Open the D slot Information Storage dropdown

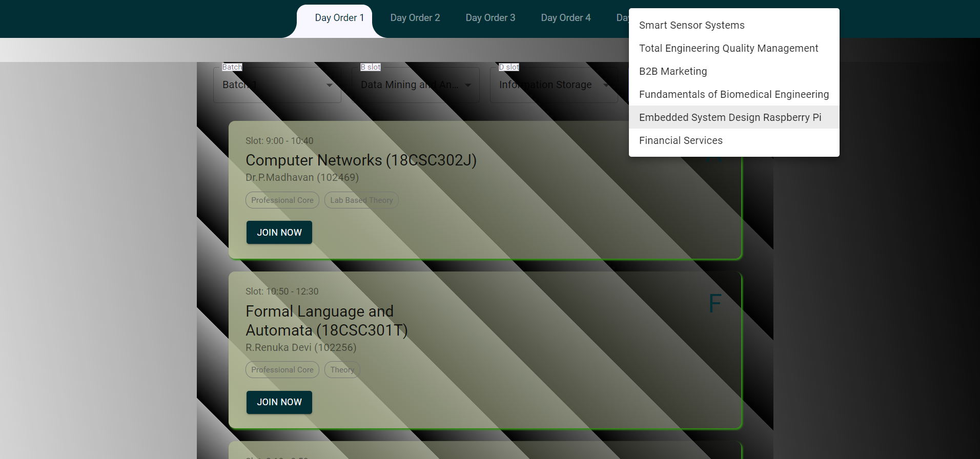click(554, 85)
